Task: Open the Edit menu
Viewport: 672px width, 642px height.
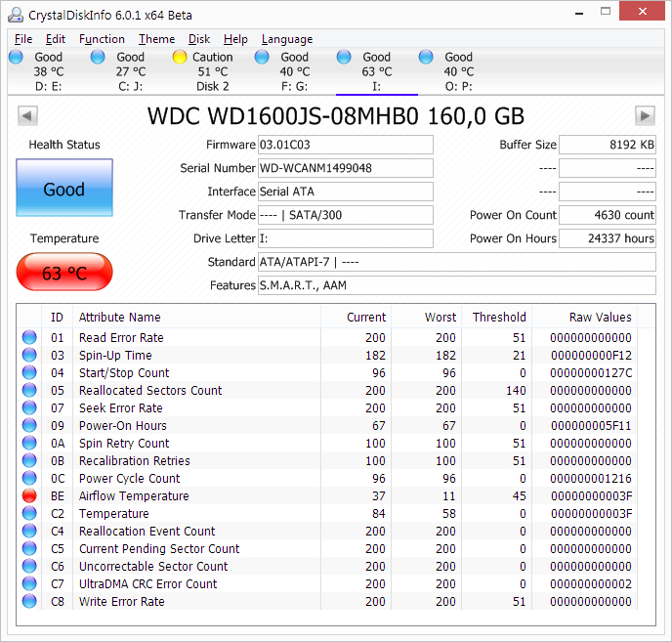Action: [56, 39]
